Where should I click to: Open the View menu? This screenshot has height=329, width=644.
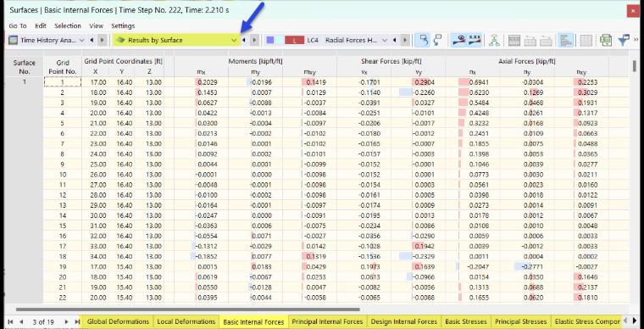(96, 25)
